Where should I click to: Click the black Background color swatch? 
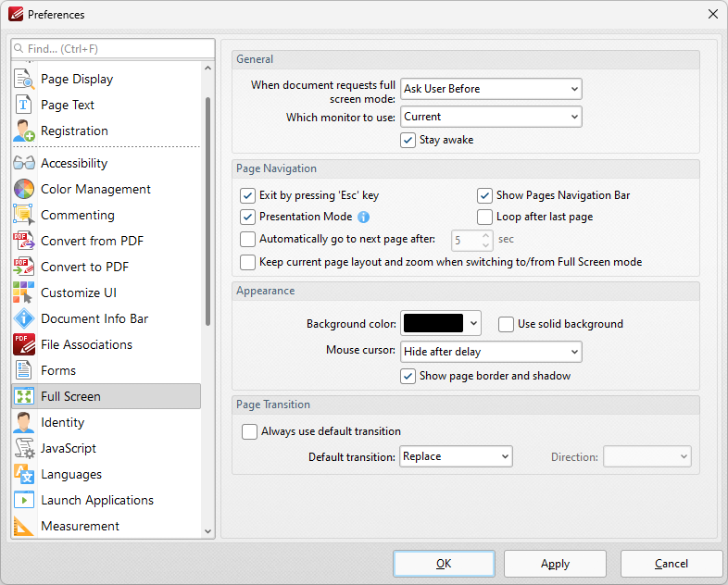433,323
